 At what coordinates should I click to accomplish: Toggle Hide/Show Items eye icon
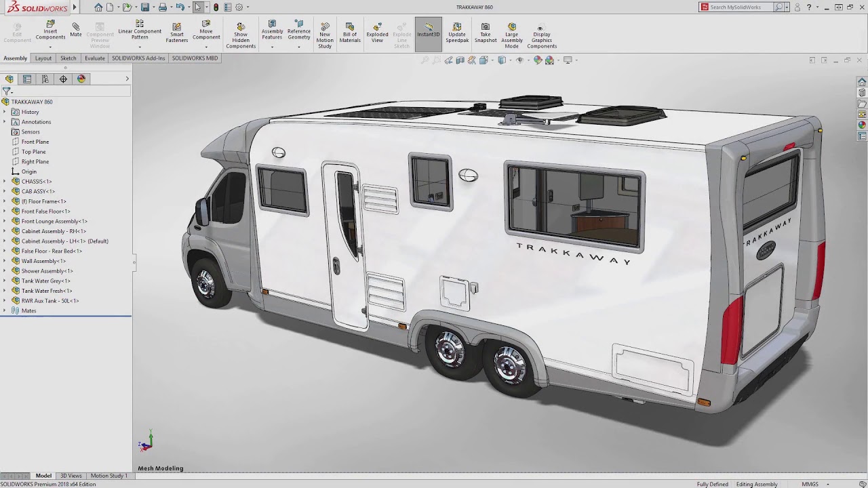pos(520,60)
